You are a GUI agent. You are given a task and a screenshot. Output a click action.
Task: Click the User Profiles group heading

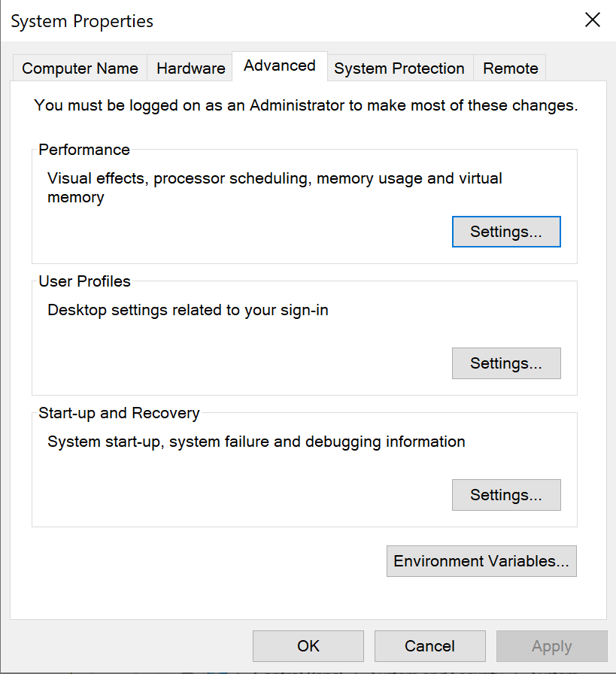pyautogui.click(x=83, y=281)
